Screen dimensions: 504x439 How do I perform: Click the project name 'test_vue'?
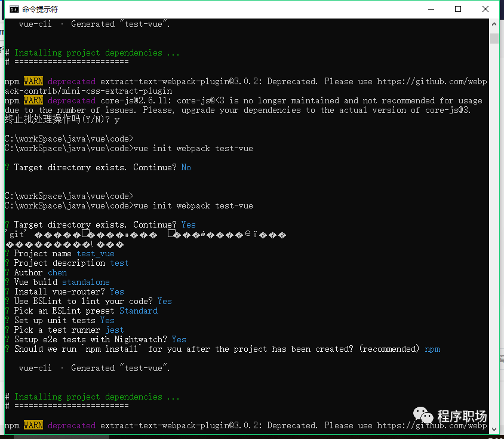coord(96,254)
